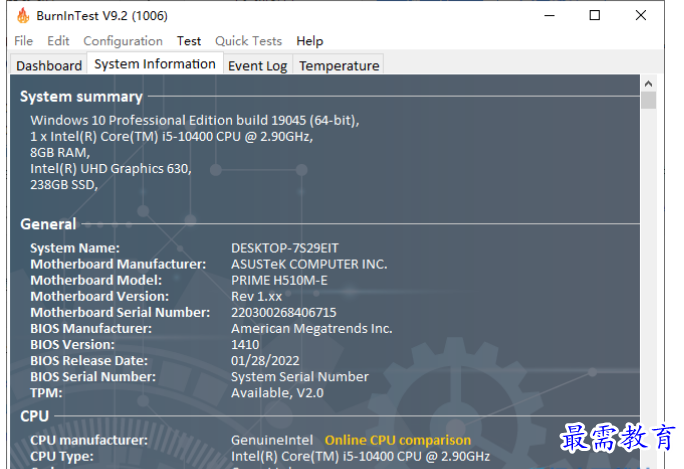The height and width of the screenshot is (469, 684).
Task: Click the GenuineIntel manufacturer value
Action: [272, 440]
